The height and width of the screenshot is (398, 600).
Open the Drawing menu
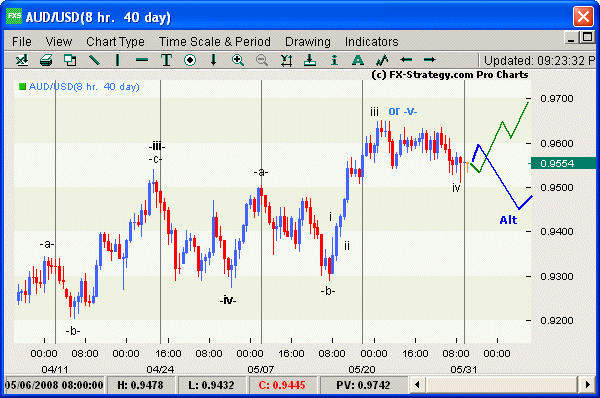pos(308,41)
